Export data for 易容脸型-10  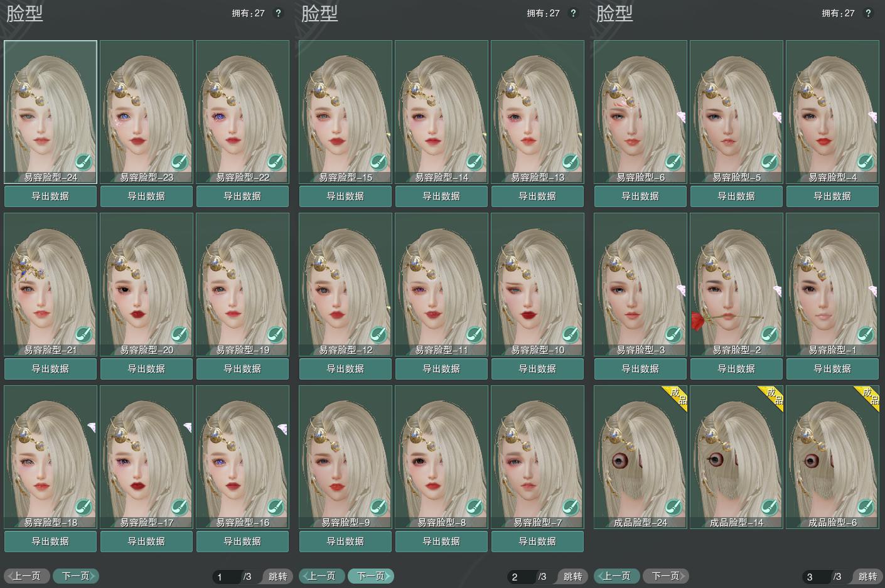537,369
